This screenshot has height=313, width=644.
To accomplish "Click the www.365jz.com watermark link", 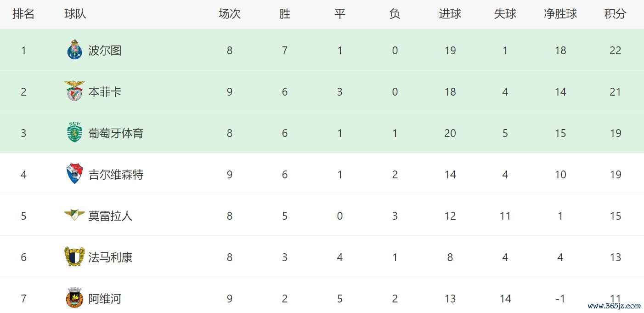I will pyautogui.click(x=614, y=306).
